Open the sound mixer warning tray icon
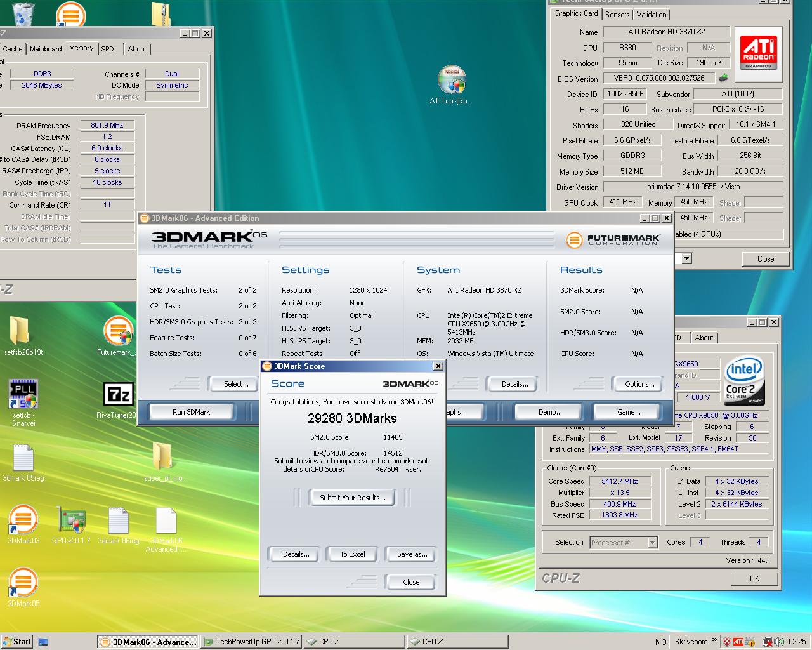The height and width of the screenshot is (650, 812). point(750,642)
